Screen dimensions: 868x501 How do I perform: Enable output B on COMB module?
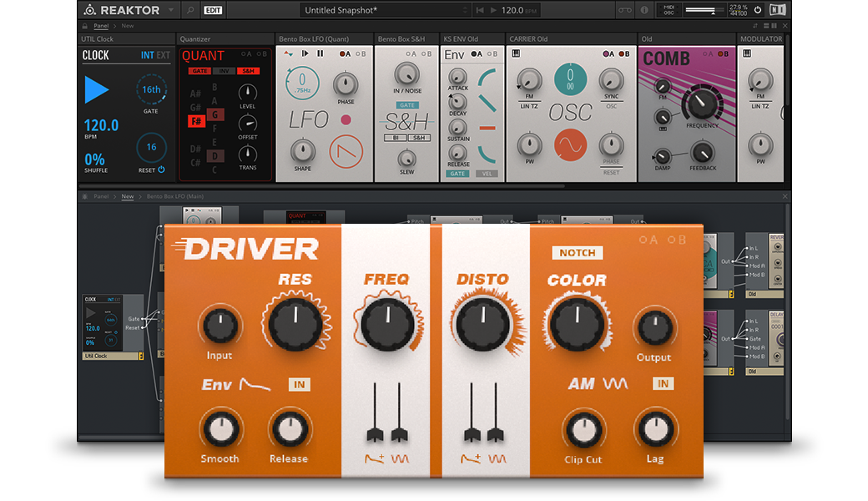723,53
